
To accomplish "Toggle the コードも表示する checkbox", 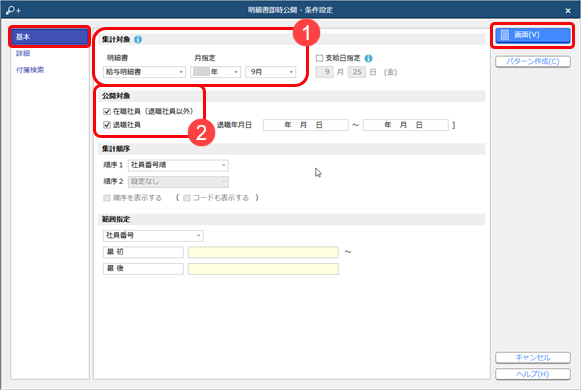I will [187, 198].
